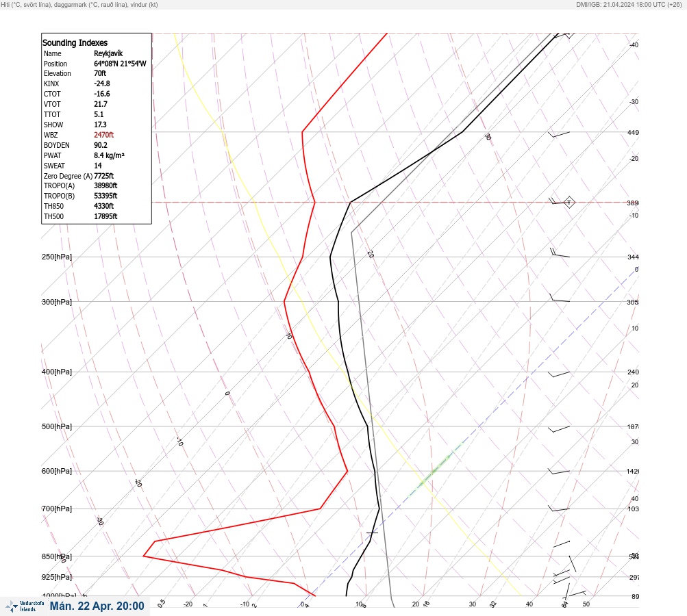Click the 'Sounding Indexes' title
The image size is (687, 616).
click(x=75, y=43)
